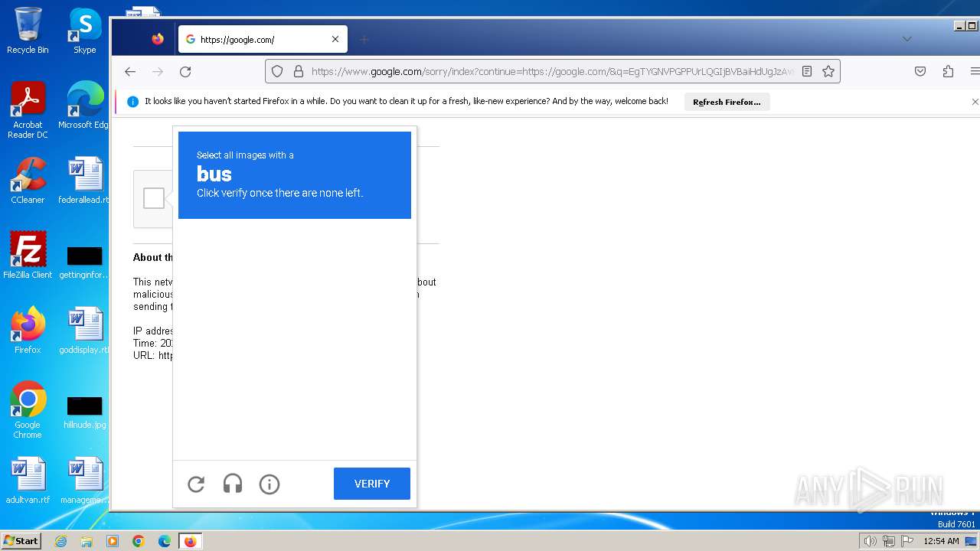Tick the I'm not a robot checkbox
Screen dimensions: 980x551
pos(154,198)
